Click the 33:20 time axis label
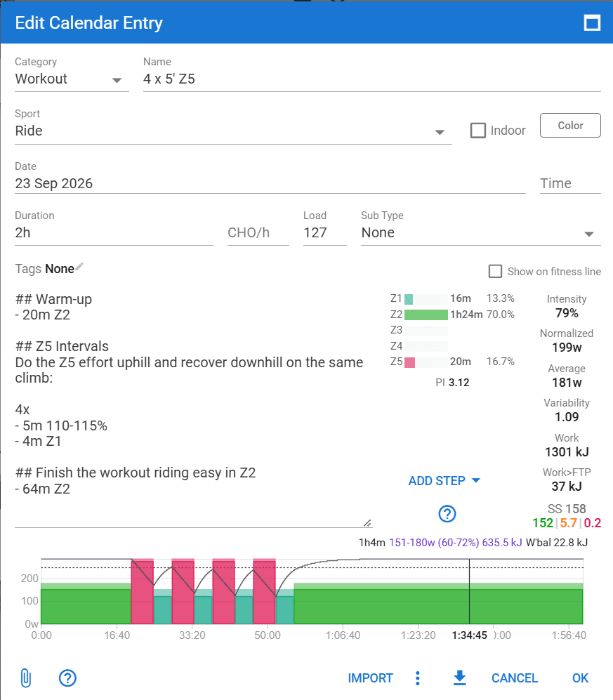 pyautogui.click(x=192, y=635)
